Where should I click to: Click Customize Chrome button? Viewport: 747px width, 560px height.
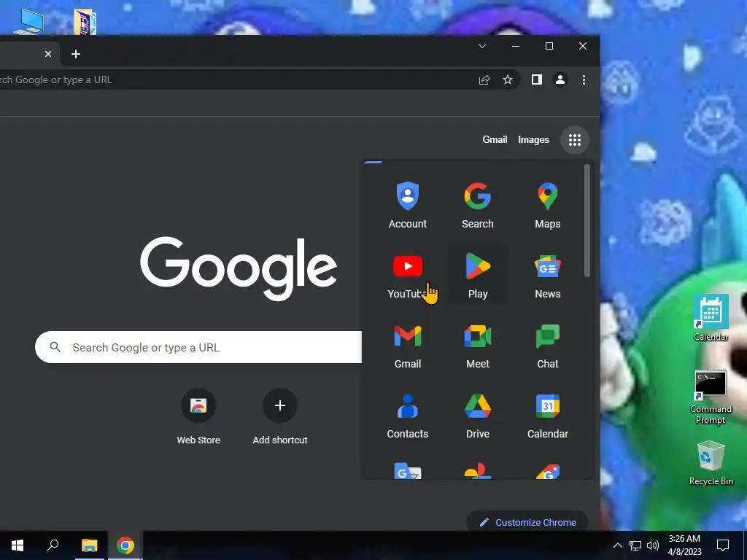(527, 522)
